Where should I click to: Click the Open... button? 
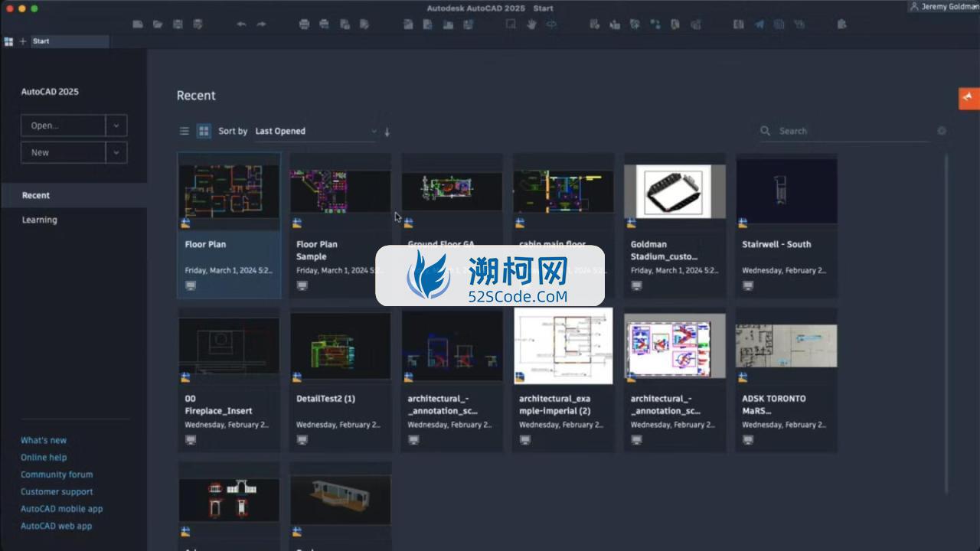point(63,126)
